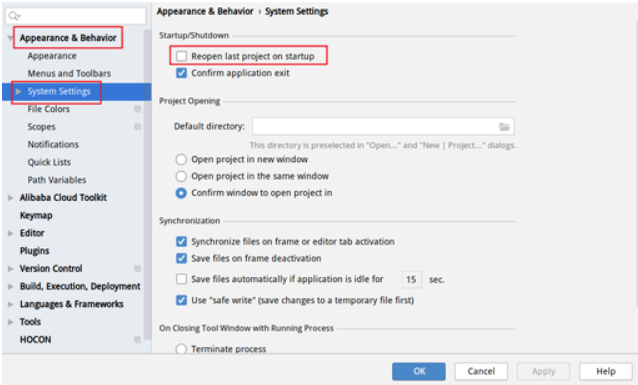Click the Cancel button

point(481,371)
